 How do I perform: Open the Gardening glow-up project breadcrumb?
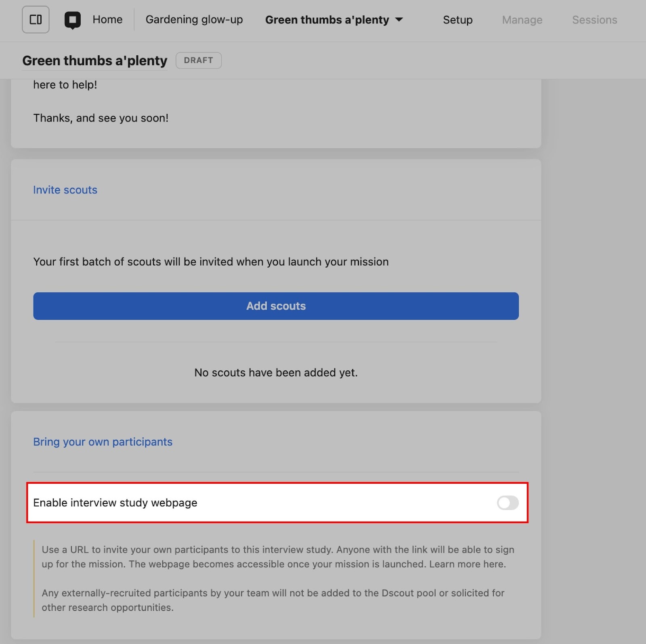[x=194, y=19]
